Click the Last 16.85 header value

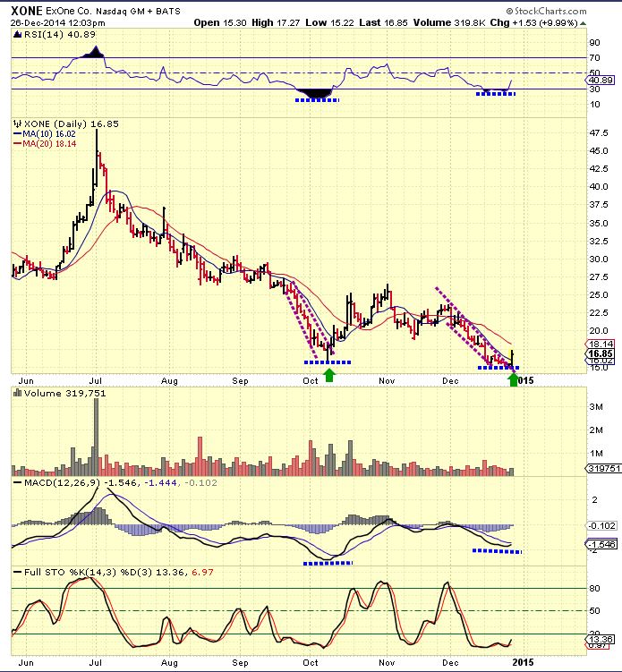point(383,22)
